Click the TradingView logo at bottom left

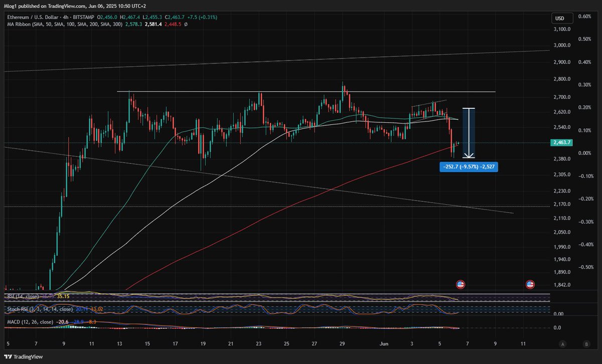coord(25,356)
